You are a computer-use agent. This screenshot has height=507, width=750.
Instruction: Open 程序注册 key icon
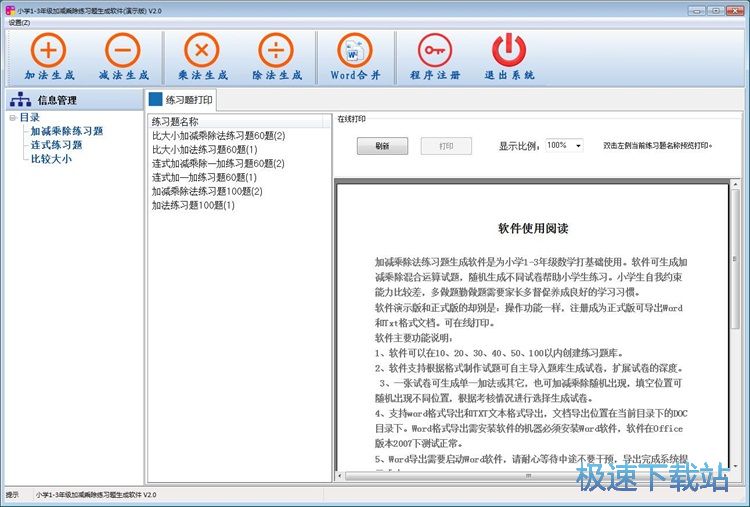click(434, 50)
